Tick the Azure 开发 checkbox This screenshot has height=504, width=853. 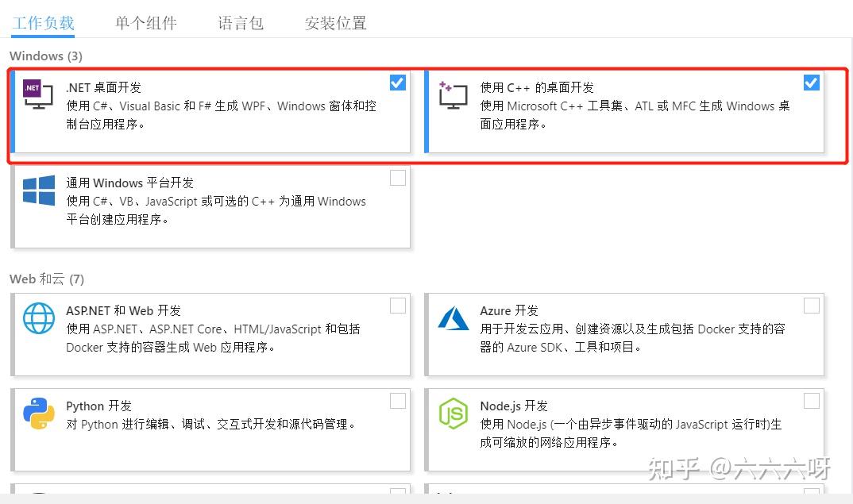(x=811, y=306)
